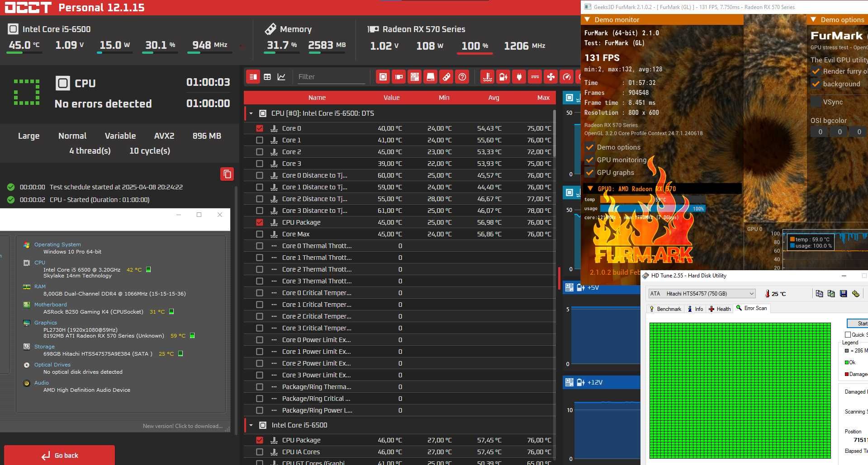Click first OSI bgcolor value field
This screenshot has width=868, height=465.
821,132
